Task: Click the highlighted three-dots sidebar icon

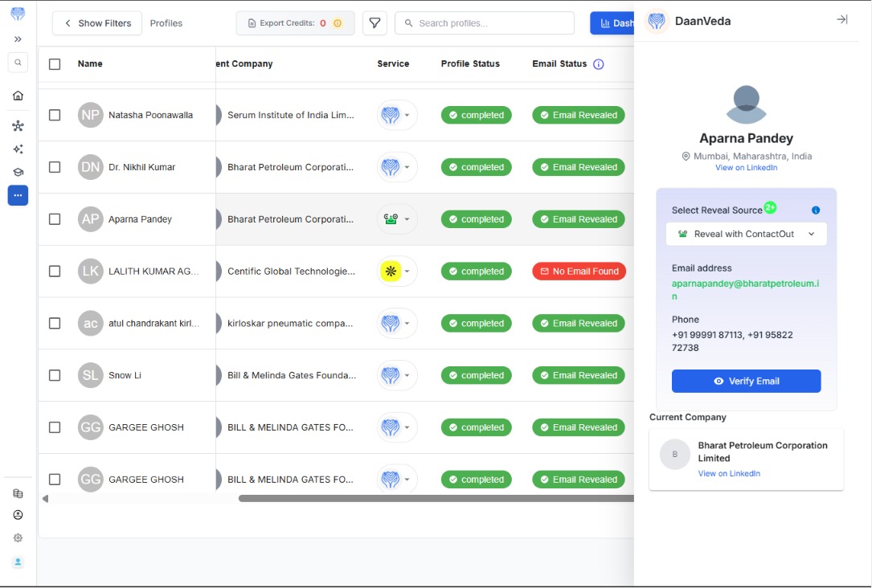Action: 18,196
